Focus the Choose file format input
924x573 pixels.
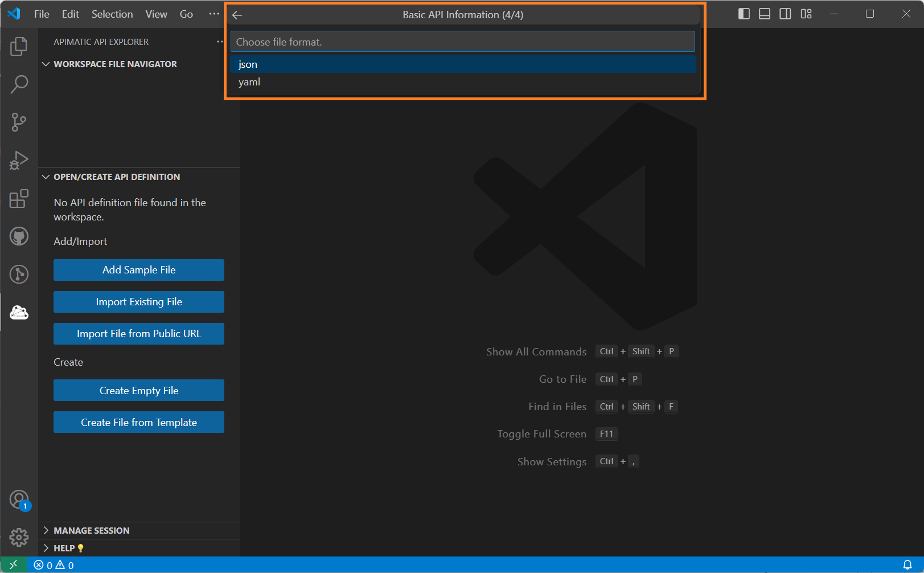point(463,42)
